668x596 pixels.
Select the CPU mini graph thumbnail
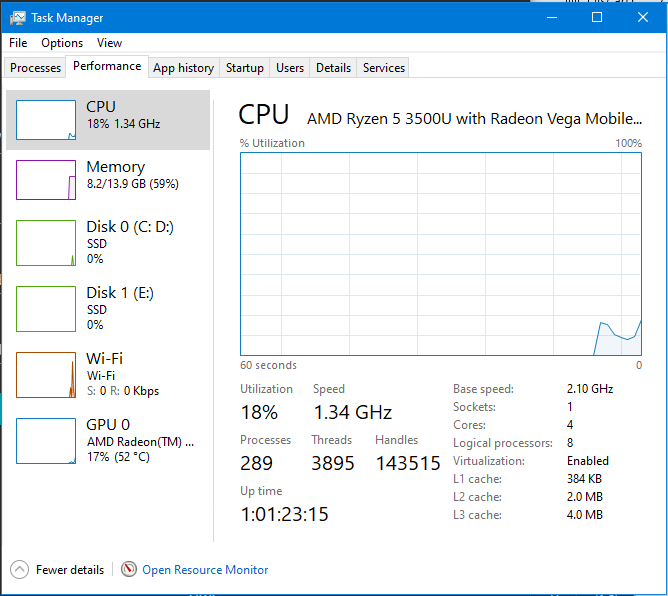coord(46,120)
